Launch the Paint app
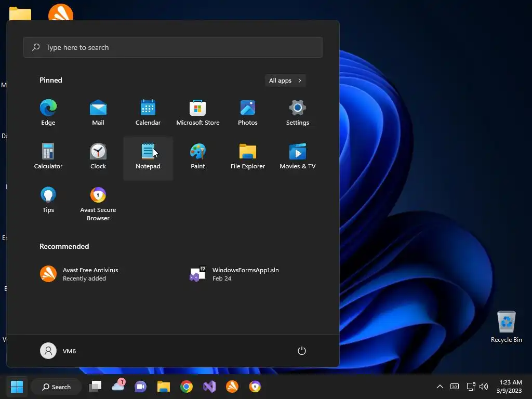 tap(198, 157)
